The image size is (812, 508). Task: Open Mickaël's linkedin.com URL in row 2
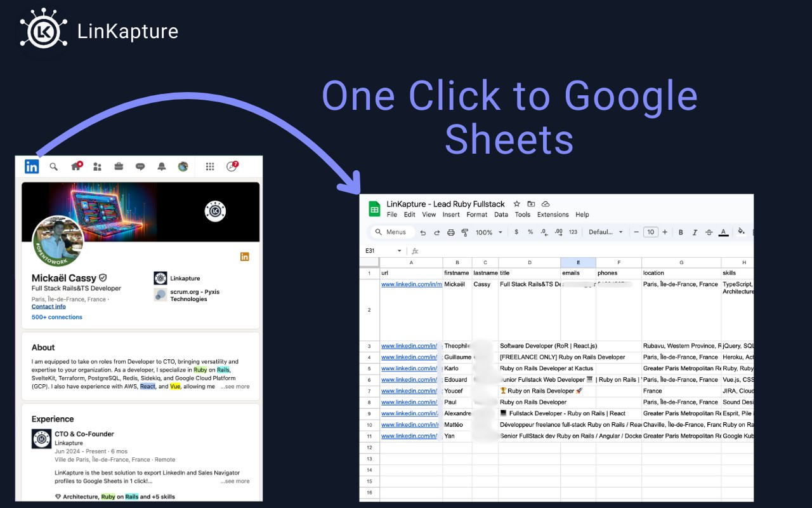tap(412, 284)
